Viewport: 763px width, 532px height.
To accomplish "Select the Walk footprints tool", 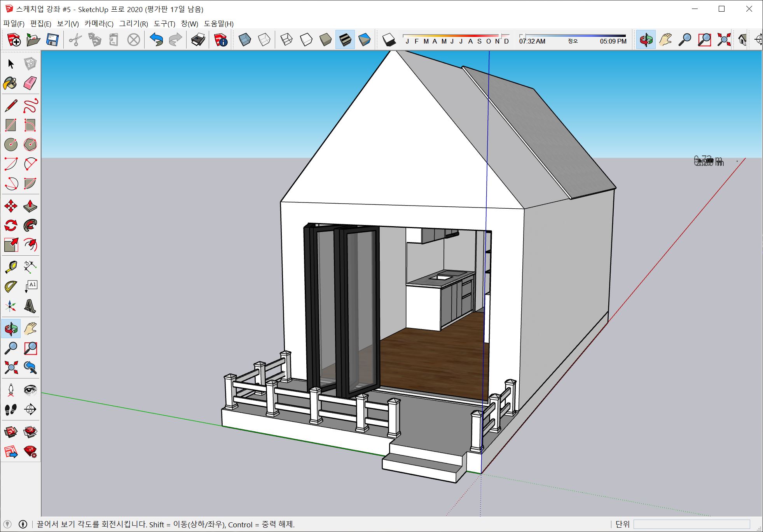I will [x=11, y=409].
